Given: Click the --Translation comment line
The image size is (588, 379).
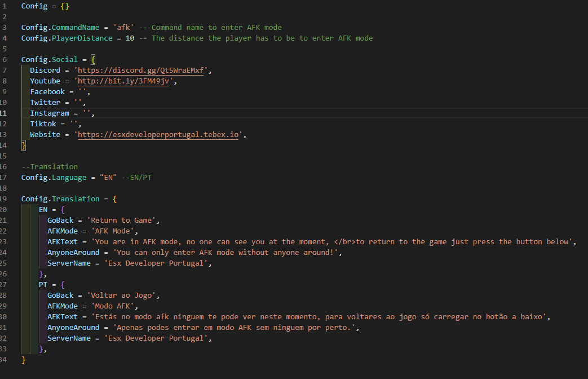Looking at the screenshot, I should pos(50,167).
